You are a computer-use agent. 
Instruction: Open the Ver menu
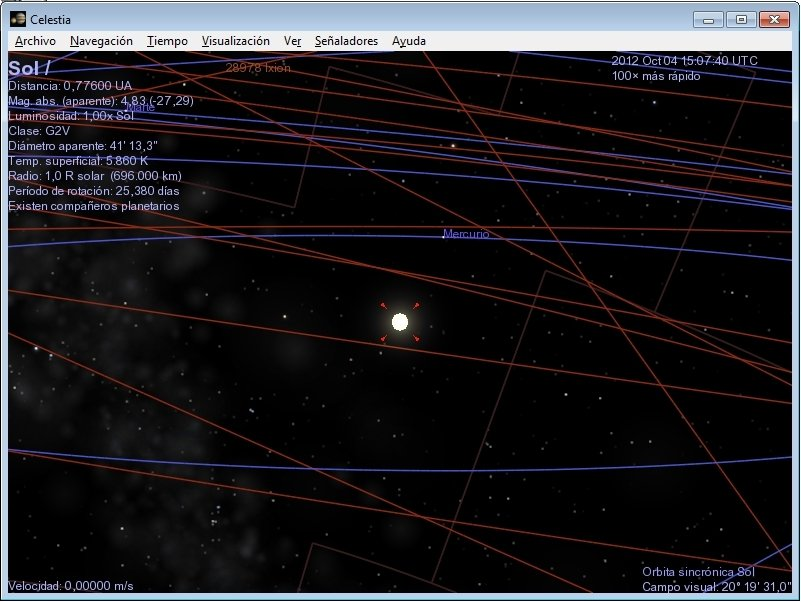click(x=292, y=41)
